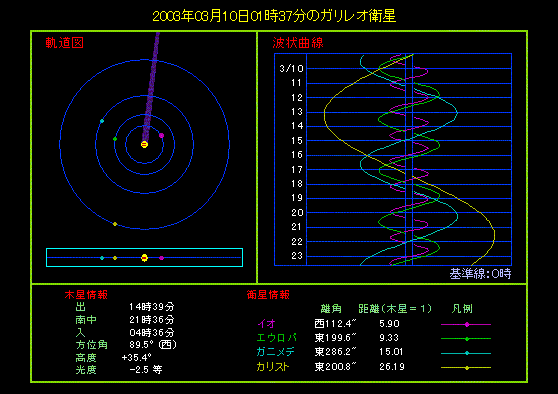Image resolution: width=558 pixels, height=394 pixels.
Task: Click the cyan Ganymede dot in strip view
Action: pyautogui.click(x=102, y=258)
